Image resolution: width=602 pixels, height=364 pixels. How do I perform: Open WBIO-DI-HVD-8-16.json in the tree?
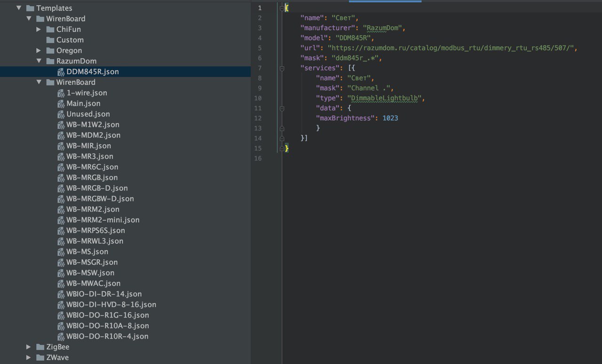(x=111, y=305)
